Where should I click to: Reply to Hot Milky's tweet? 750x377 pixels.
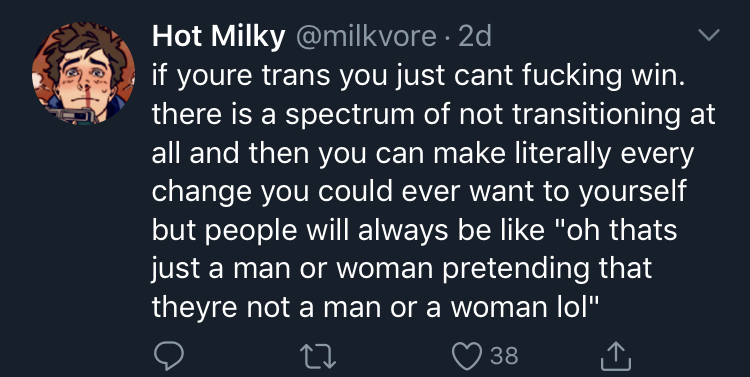point(168,356)
